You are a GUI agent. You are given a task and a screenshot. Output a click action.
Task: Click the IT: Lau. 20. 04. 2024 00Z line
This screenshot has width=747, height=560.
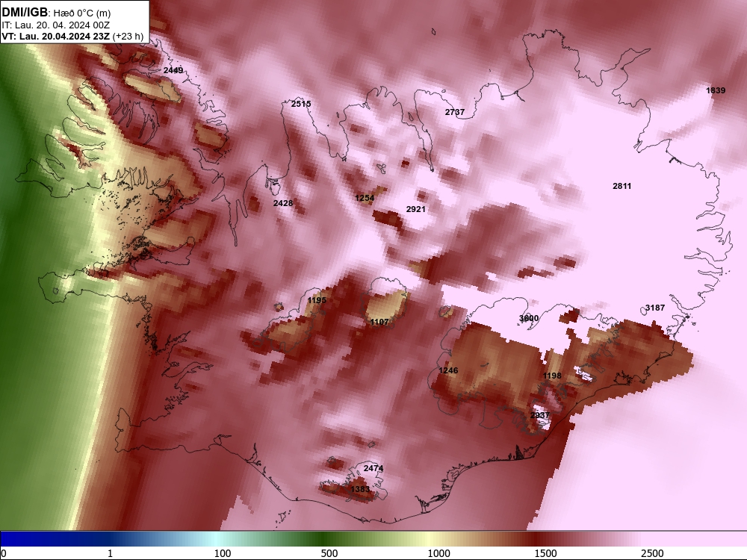(56, 25)
